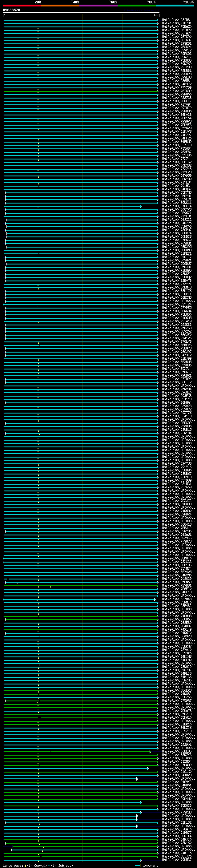Select label UniRef100_O16797
Screen dimensions: 197x868
tap(176, 670)
